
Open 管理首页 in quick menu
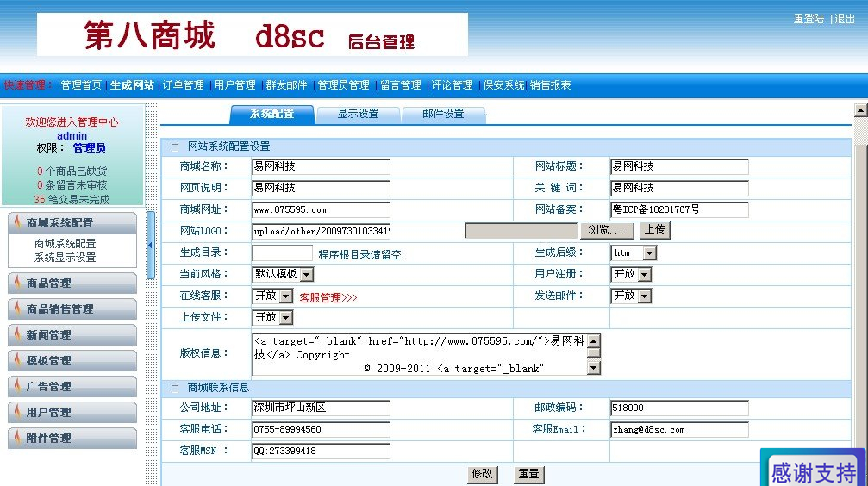(x=81, y=85)
